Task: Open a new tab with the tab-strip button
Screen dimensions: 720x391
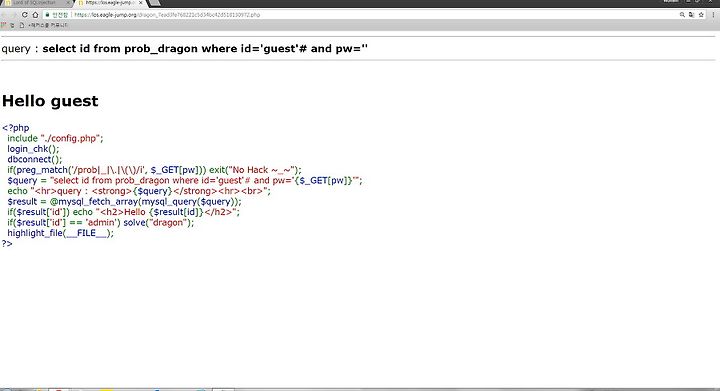Action: point(155,3)
